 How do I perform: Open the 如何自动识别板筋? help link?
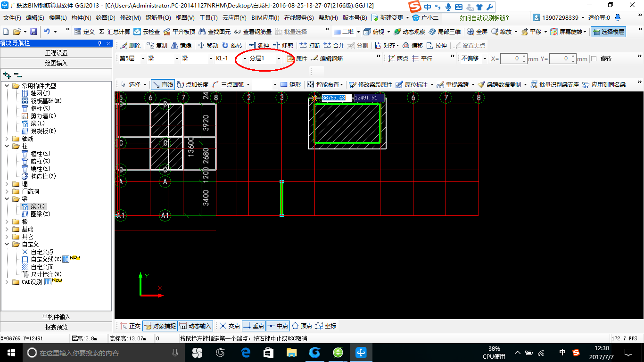484,18
